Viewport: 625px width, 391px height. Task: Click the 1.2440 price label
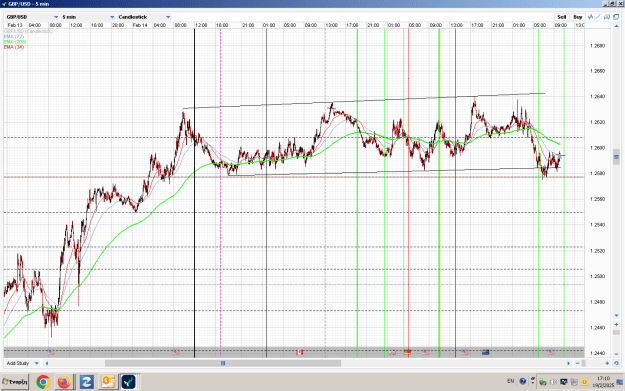point(597,353)
